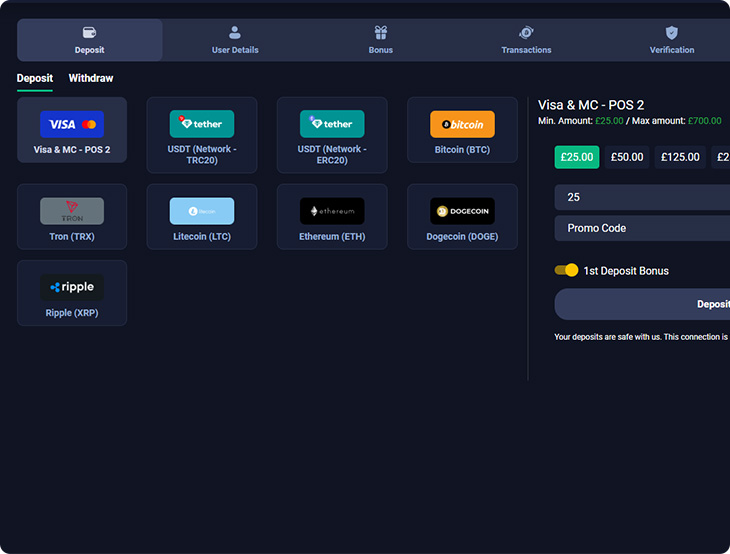Click the Ripple (XRP) label
730x554 pixels.
[x=72, y=313]
